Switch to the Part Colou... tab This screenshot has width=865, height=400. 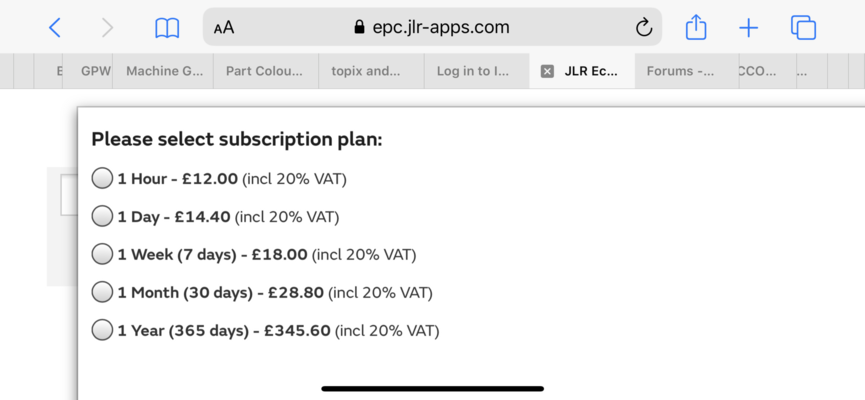pyautogui.click(x=266, y=71)
